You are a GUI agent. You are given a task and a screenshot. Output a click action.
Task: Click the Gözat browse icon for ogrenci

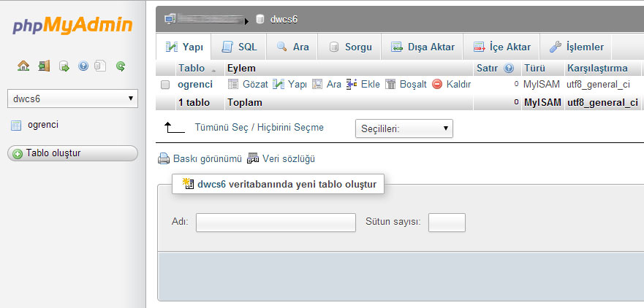tap(233, 85)
